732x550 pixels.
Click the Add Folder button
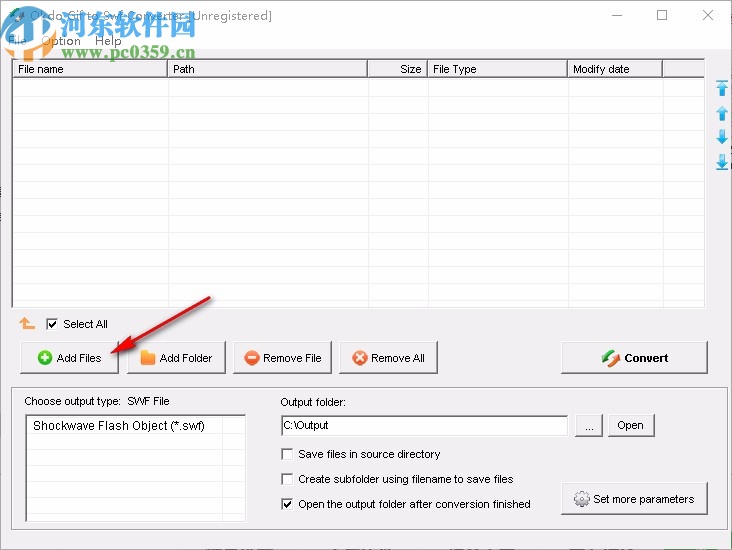point(176,358)
